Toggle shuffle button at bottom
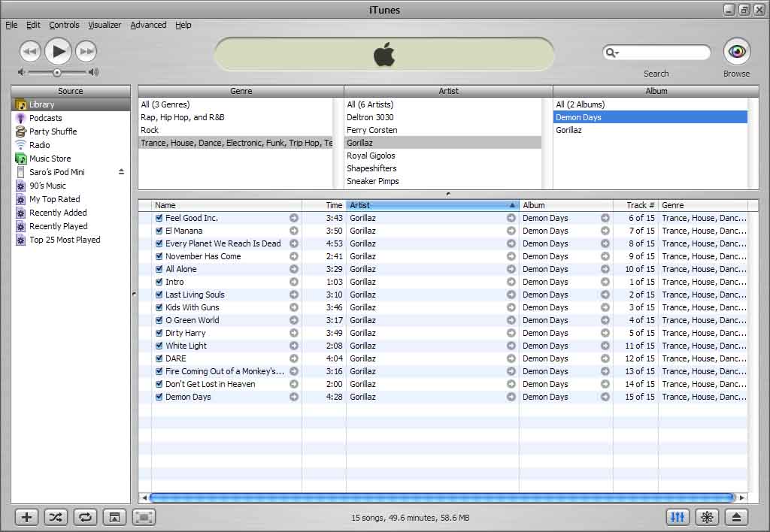The image size is (770, 532). tap(56, 517)
